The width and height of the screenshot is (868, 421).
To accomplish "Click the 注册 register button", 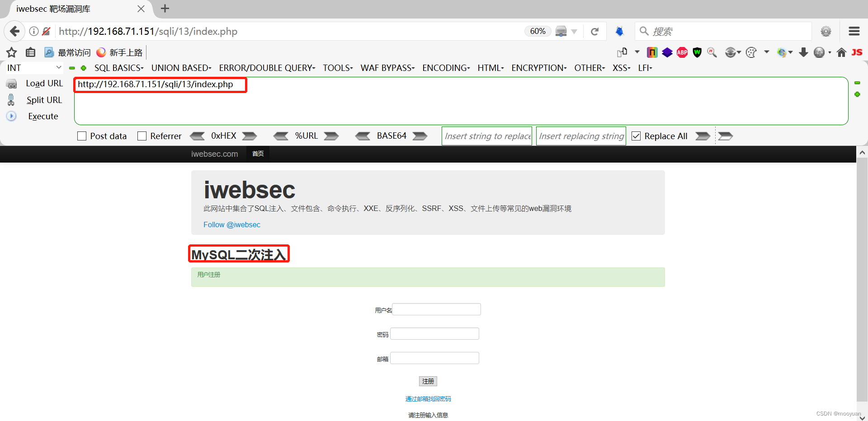I will pyautogui.click(x=428, y=381).
